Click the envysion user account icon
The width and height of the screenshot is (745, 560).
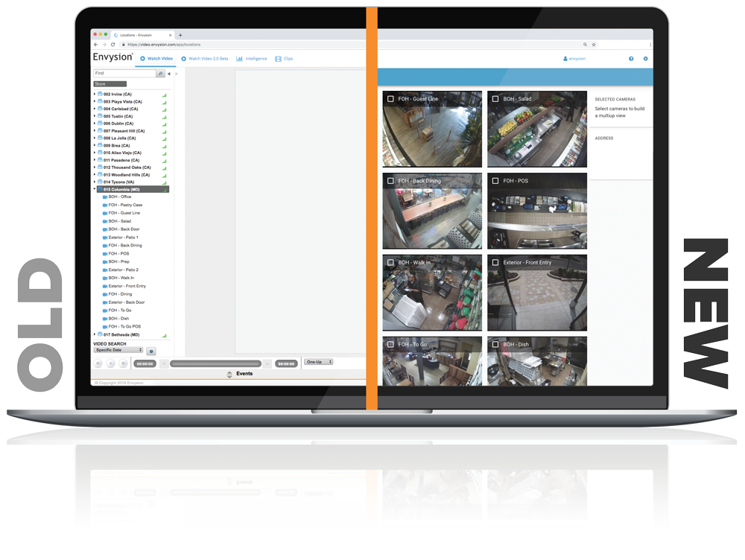click(565, 59)
